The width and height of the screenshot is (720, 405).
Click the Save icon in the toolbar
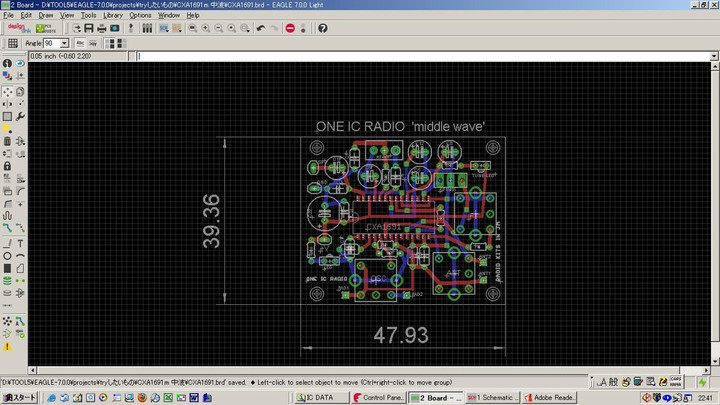89,28
